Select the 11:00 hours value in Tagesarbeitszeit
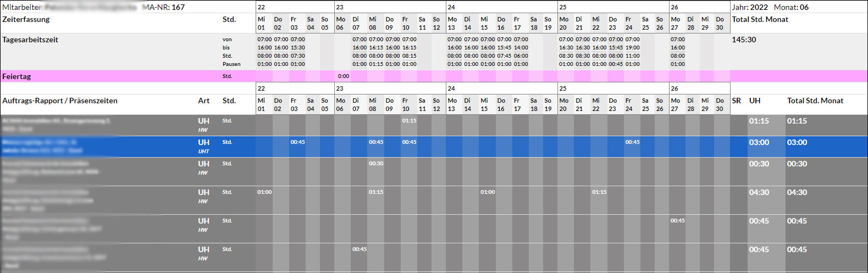This screenshot has width=868, height=273. point(632,56)
